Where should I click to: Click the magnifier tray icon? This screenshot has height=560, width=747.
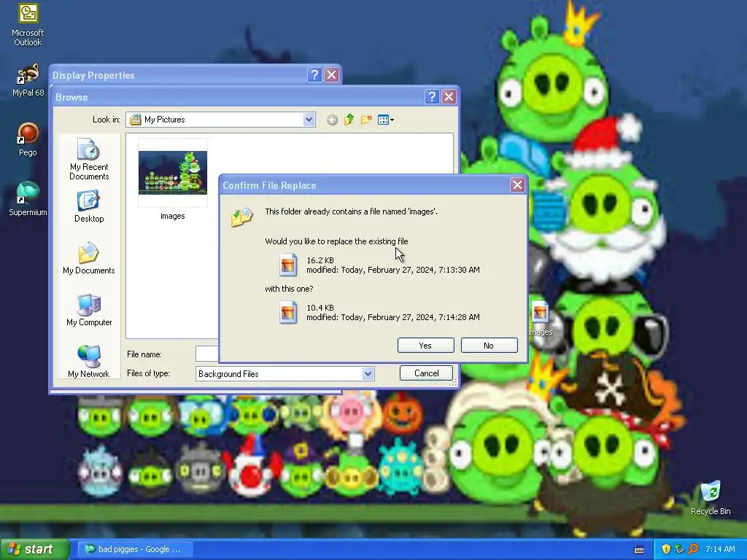(x=693, y=549)
